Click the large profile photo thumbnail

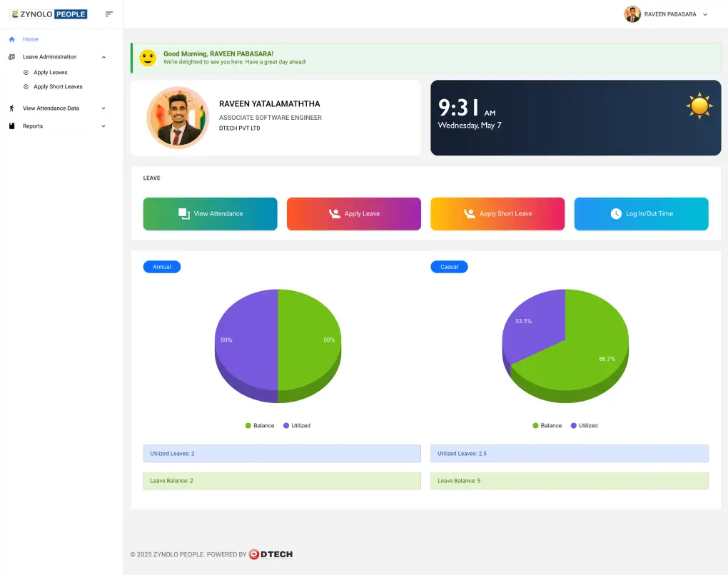click(x=177, y=118)
